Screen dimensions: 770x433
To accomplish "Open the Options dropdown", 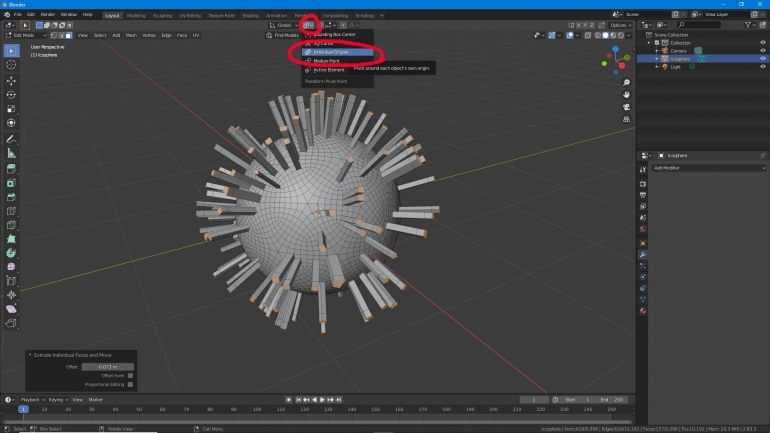I will tap(620, 25).
